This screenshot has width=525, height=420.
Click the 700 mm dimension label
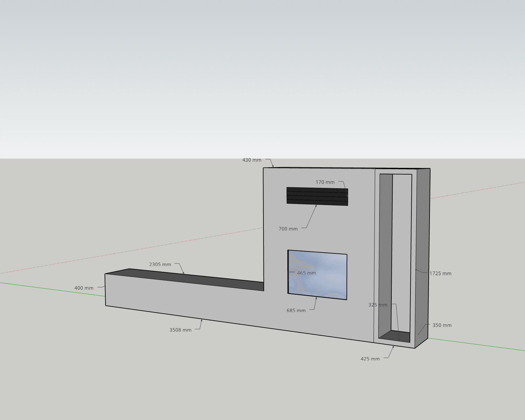click(x=288, y=229)
